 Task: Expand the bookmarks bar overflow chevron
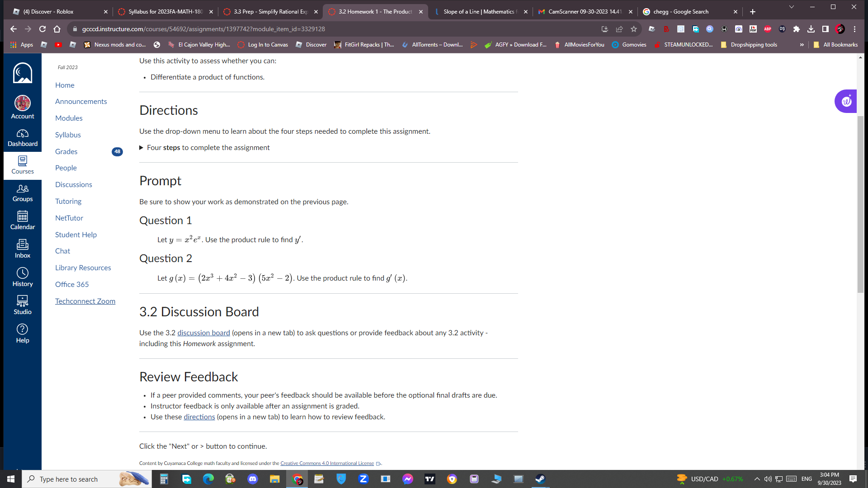(x=802, y=45)
